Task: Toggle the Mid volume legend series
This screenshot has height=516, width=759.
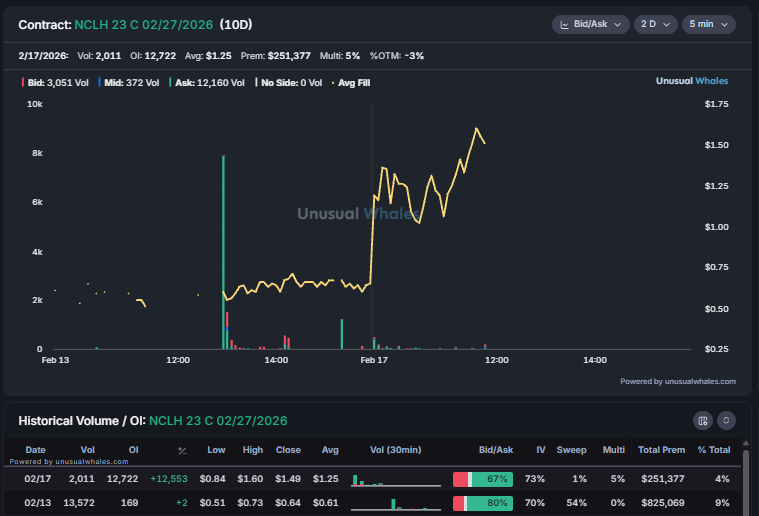Action: (x=131, y=83)
